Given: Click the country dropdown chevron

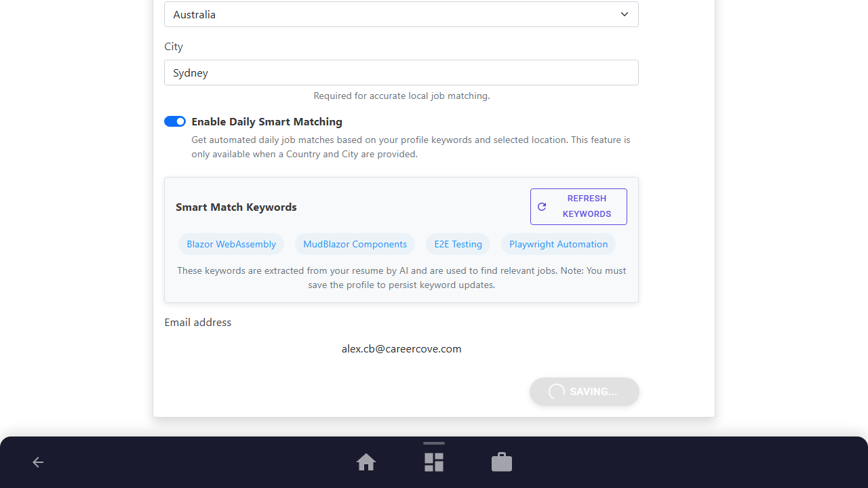Looking at the screenshot, I should (x=625, y=14).
